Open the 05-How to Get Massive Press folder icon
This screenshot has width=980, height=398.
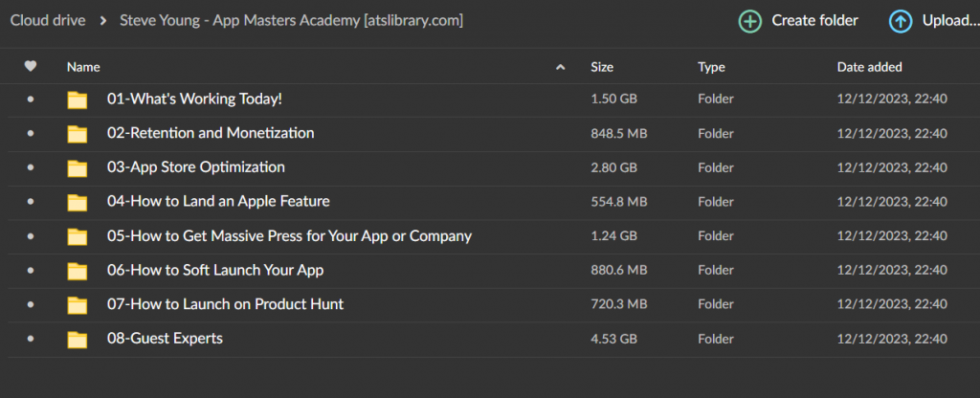[x=78, y=237]
